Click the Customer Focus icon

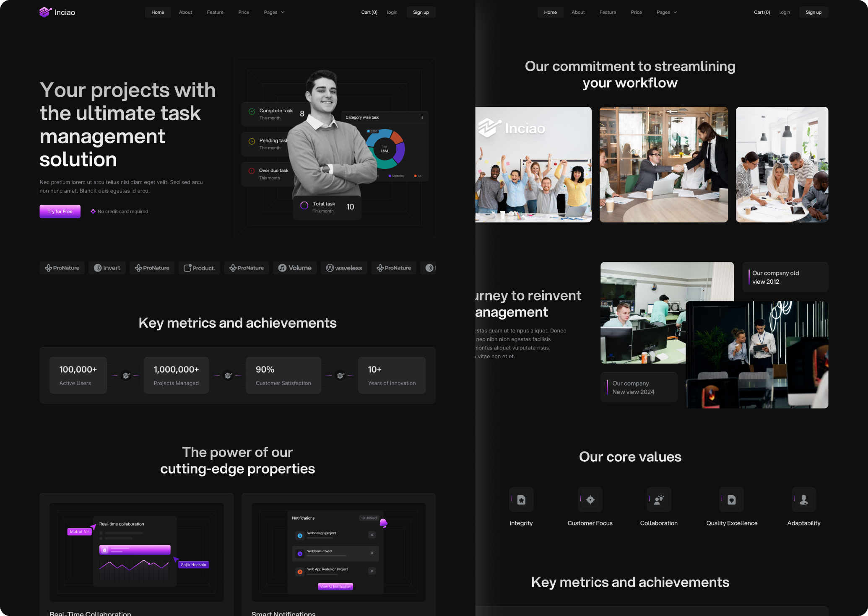pos(590,500)
